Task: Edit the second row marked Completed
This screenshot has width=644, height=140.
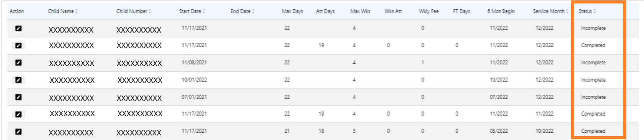Action: (x=18, y=114)
